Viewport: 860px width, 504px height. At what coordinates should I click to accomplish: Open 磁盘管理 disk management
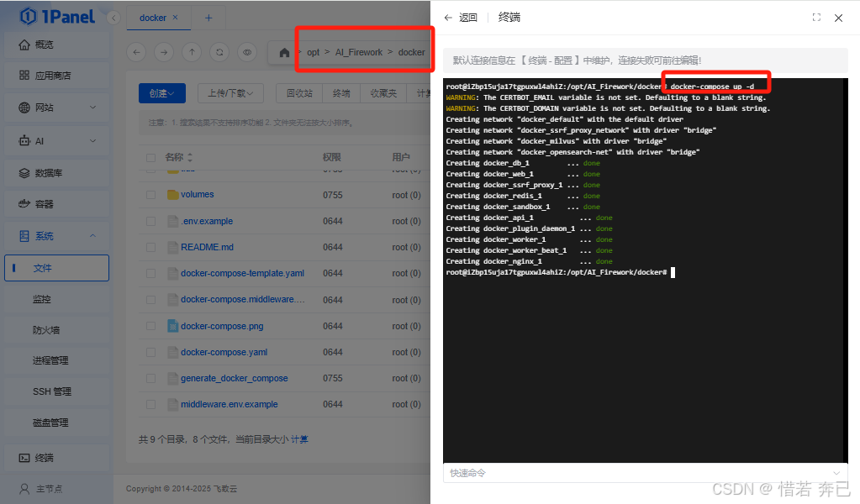56,423
